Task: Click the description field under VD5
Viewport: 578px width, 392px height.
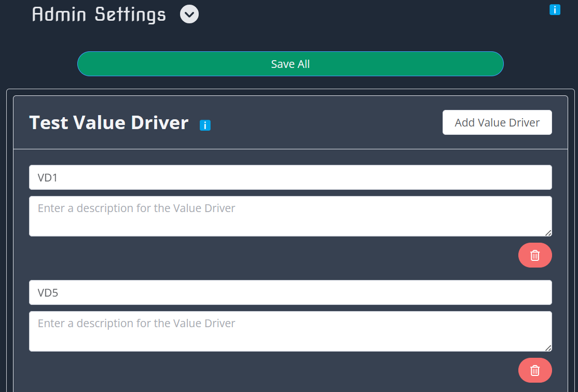Action: [290, 331]
